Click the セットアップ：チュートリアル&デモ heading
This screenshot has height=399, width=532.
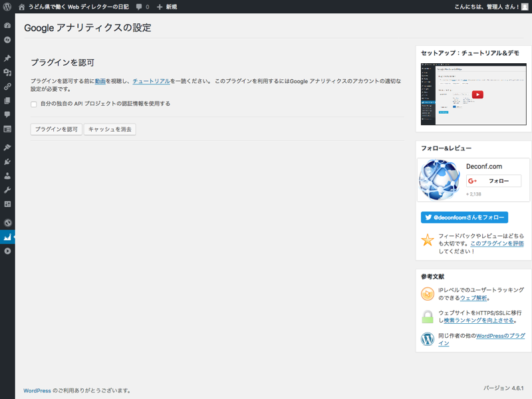pyautogui.click(x=470, y=53)
